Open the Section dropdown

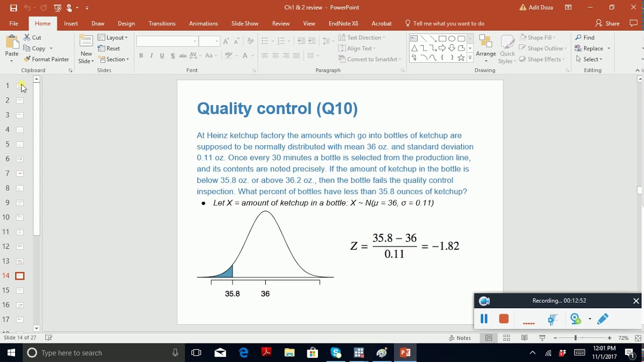click(x=114, y=59)
